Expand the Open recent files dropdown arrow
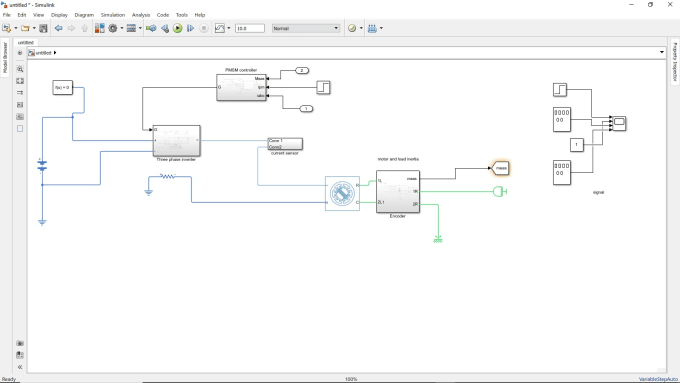Screen dimensions: 680x383 point(34,28)
